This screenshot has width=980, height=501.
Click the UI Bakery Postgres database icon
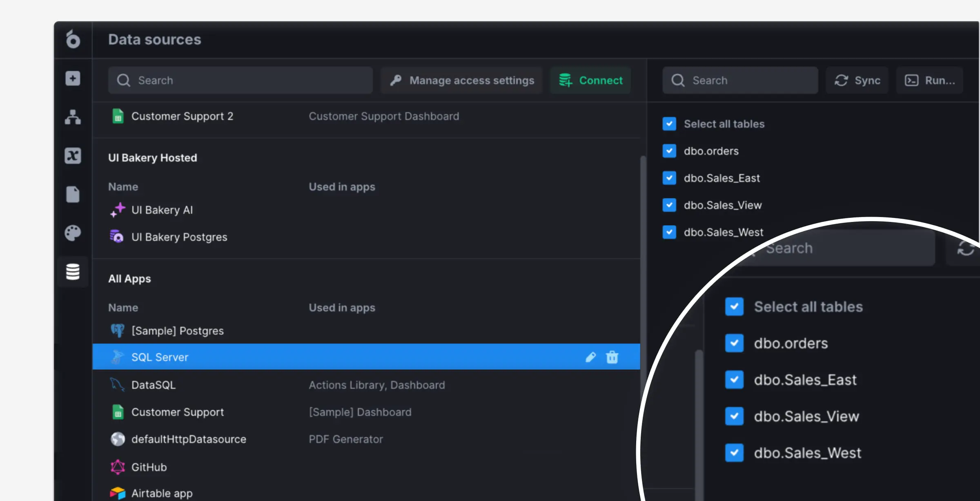coord(117,237)
